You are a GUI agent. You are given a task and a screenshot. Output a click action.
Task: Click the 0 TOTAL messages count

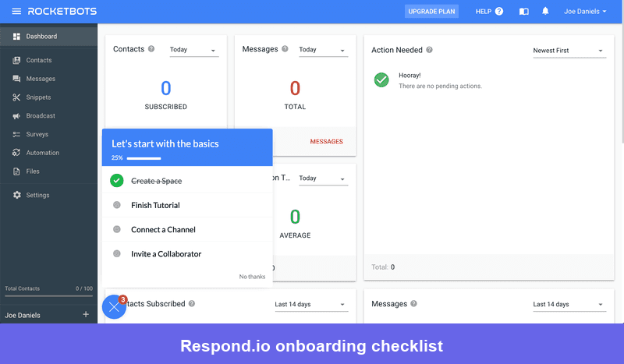point(295,95)
